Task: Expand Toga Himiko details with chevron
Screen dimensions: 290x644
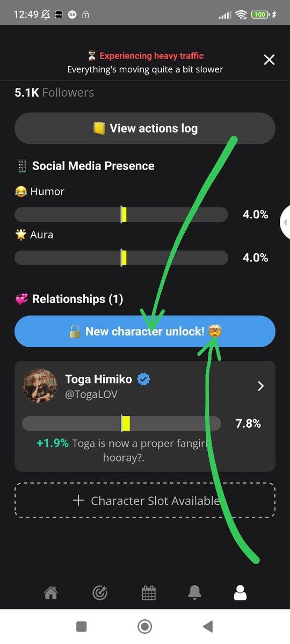Action: (x=260, y=386)
